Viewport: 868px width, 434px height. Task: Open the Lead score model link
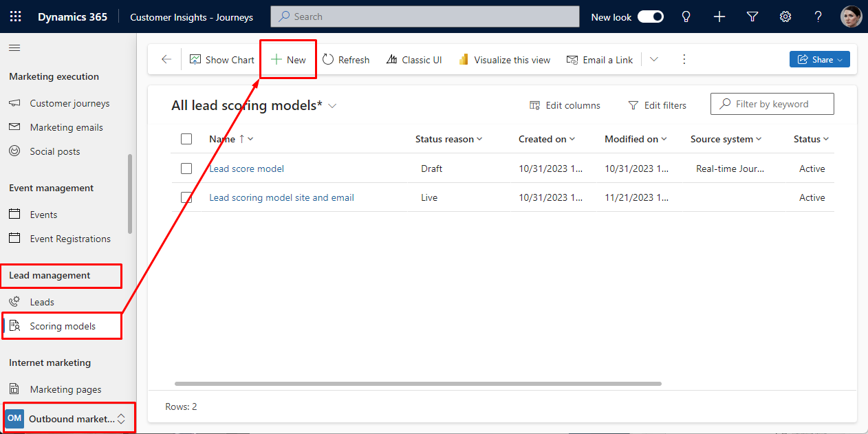(x=246, y=169)
